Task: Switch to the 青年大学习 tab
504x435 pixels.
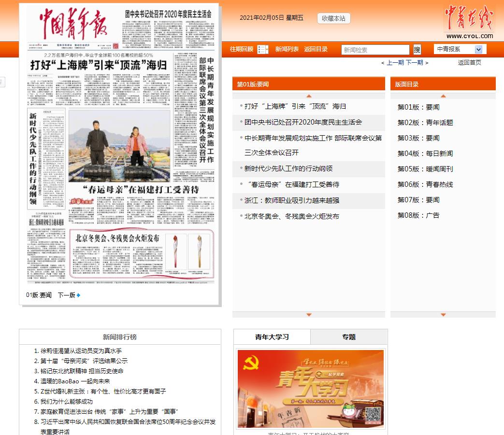Action: 272,337
